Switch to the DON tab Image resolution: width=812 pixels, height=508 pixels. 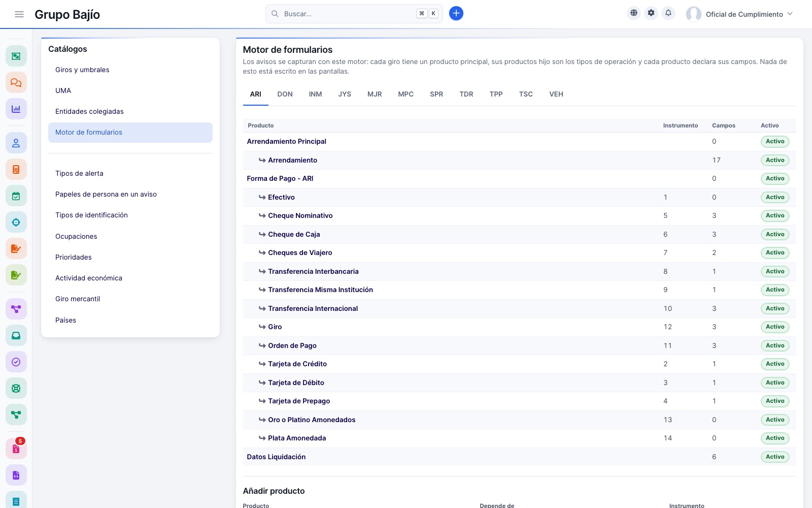(x=285, y=94)
